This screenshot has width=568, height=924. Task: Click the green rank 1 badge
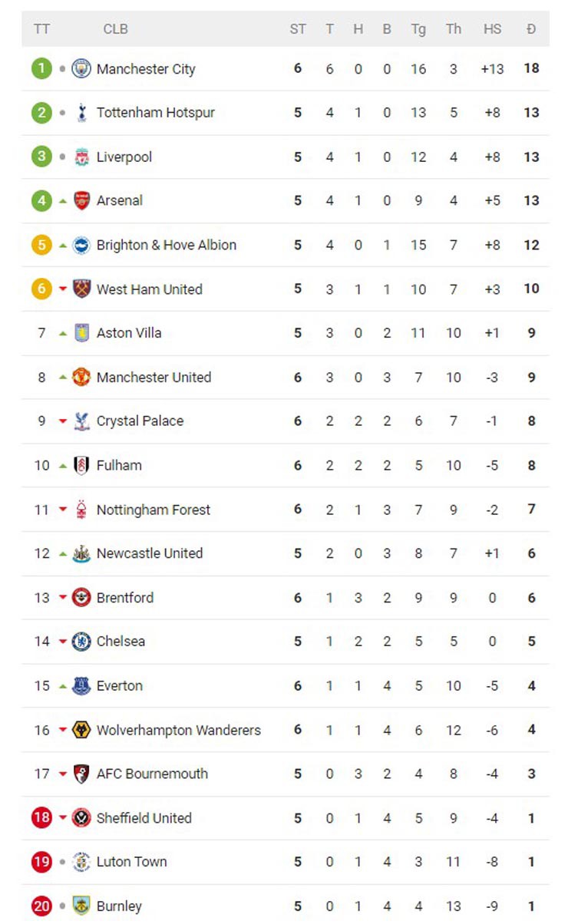coord(41,69)
